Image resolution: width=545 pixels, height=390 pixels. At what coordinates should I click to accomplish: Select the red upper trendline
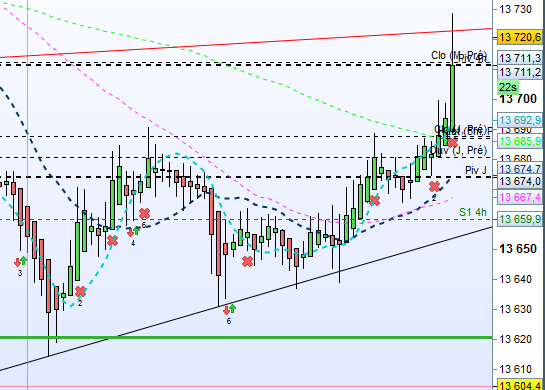(x=246, y=43)
